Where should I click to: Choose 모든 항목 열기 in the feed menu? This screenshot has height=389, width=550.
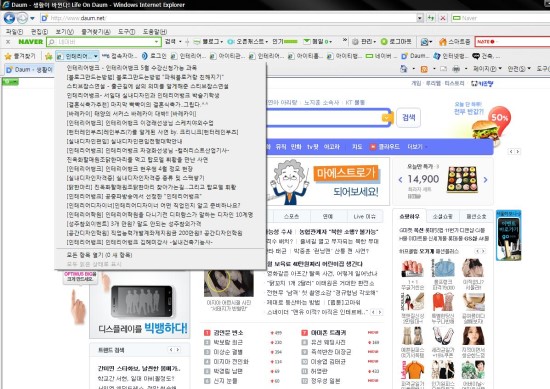(x=99, y=255)
